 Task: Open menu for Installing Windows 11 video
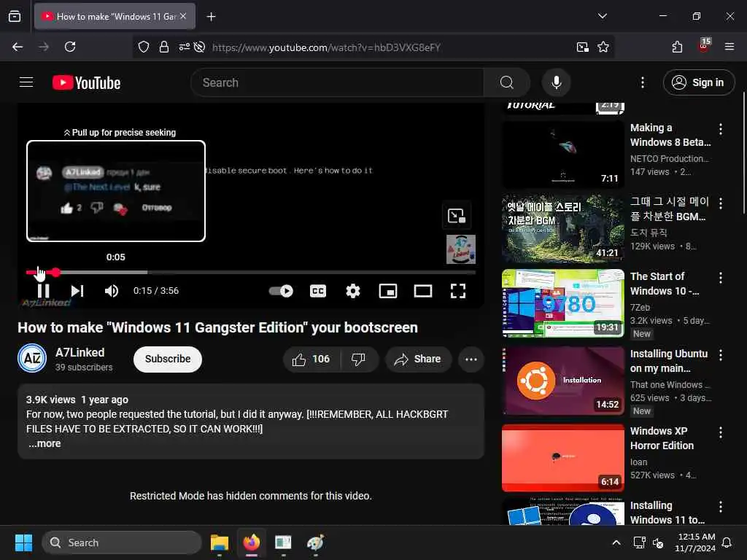tap(720, 507)
